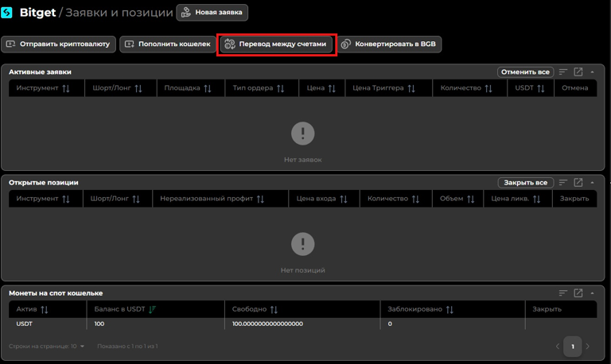Select Конвертировать в BGB
Viewport: 611px width, 364px height.
(x=389, y=45)
